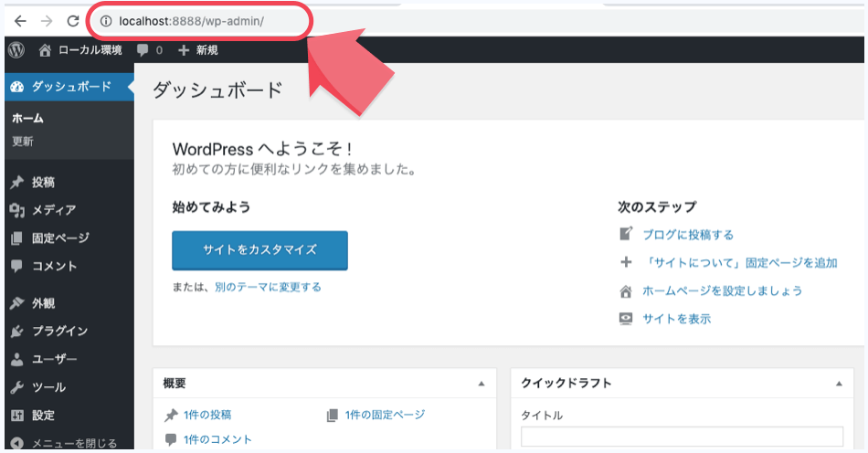Open the 新規 menu in admin bar

click(x=206, y=50)
